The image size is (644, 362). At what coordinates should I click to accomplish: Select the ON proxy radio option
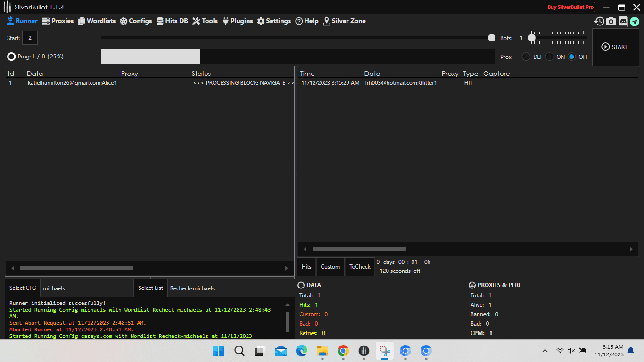[550, 57]
